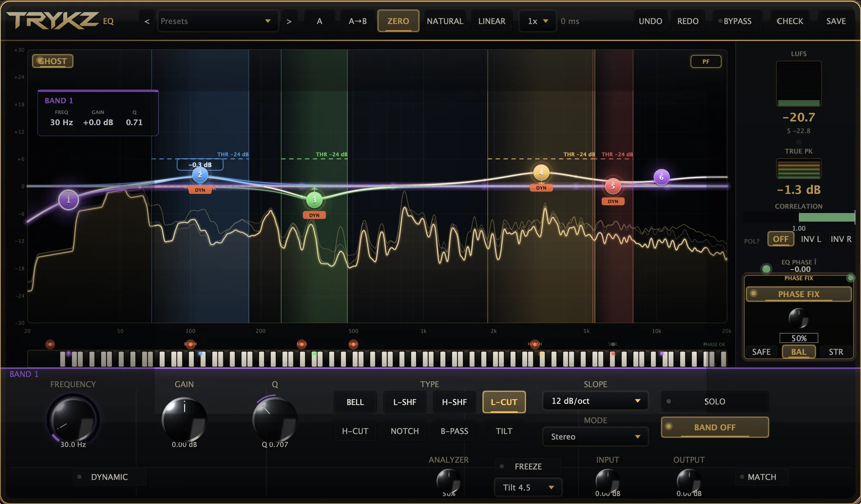
Task: Click the FREQUENCY knob
Action: click(x=73, y=420)
